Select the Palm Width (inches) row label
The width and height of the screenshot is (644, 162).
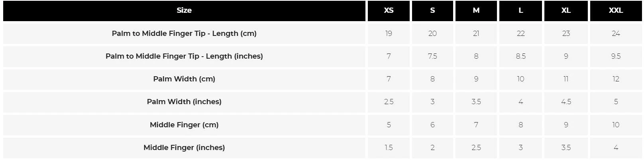184,102
